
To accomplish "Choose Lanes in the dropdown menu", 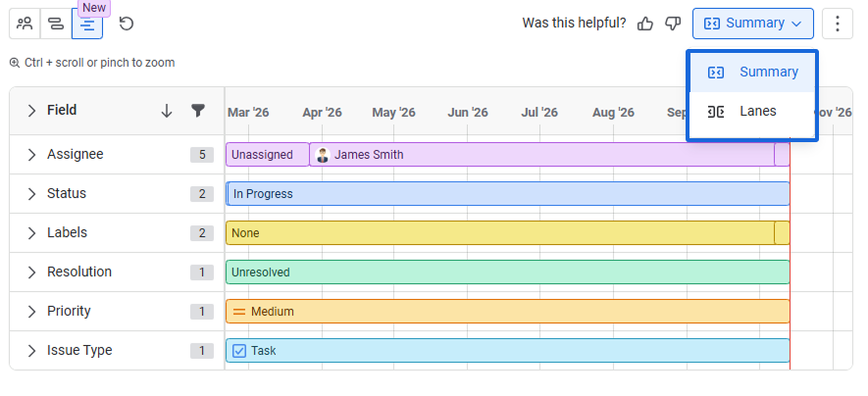I will pyautogui.click(x=752, y=112).
